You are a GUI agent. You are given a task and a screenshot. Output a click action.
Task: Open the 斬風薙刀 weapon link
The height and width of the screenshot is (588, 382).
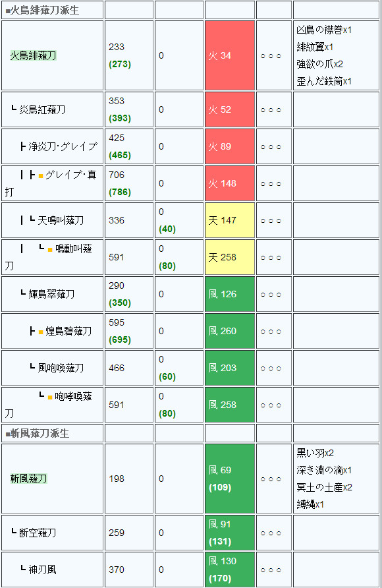pos(29,479)
